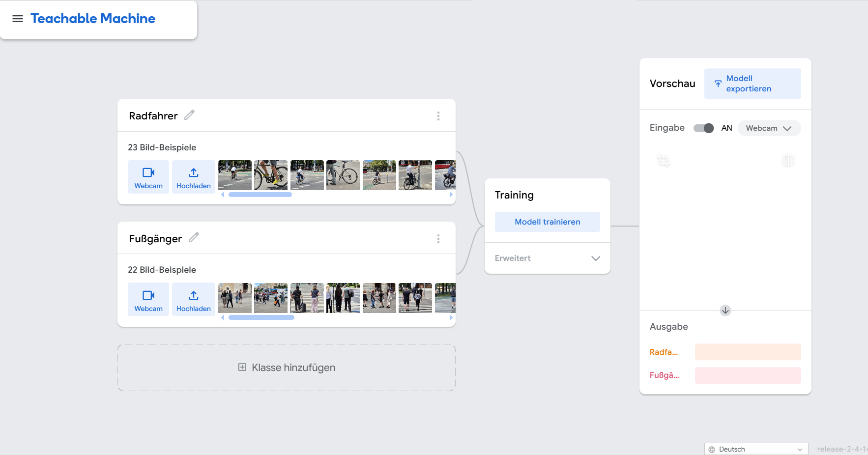This screenshot has height=455, width=868.
Task: Toggle the Eingabe input switch off
Action: [703, 128]
